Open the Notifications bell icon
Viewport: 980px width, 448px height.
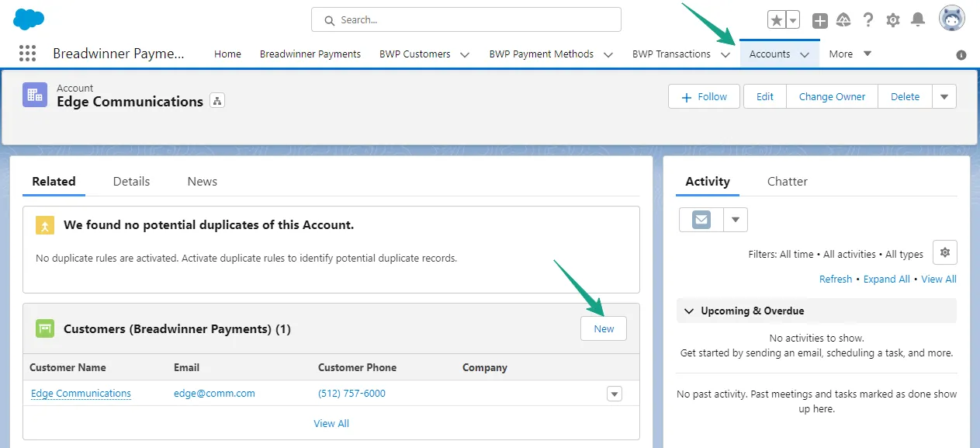coord(918,20)
